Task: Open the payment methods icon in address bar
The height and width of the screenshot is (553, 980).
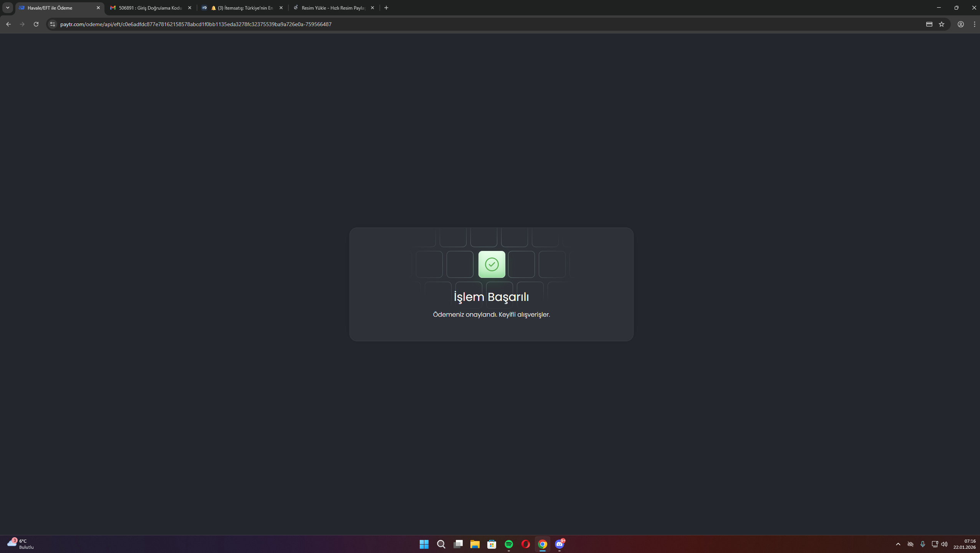Action: tap(929, 24)
